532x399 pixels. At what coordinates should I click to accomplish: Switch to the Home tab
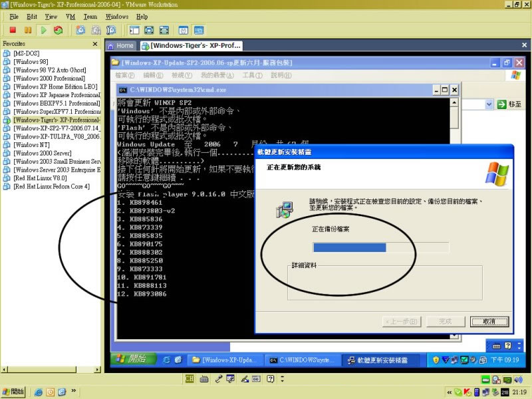121,45
